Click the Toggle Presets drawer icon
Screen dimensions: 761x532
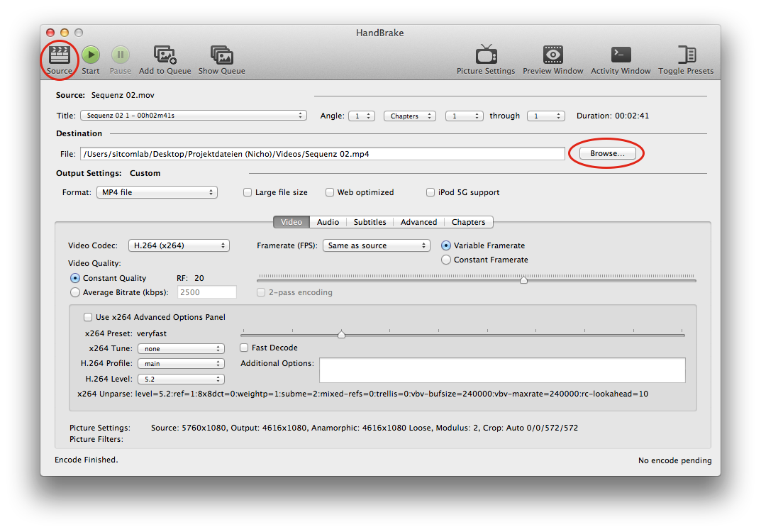point(687,55)
